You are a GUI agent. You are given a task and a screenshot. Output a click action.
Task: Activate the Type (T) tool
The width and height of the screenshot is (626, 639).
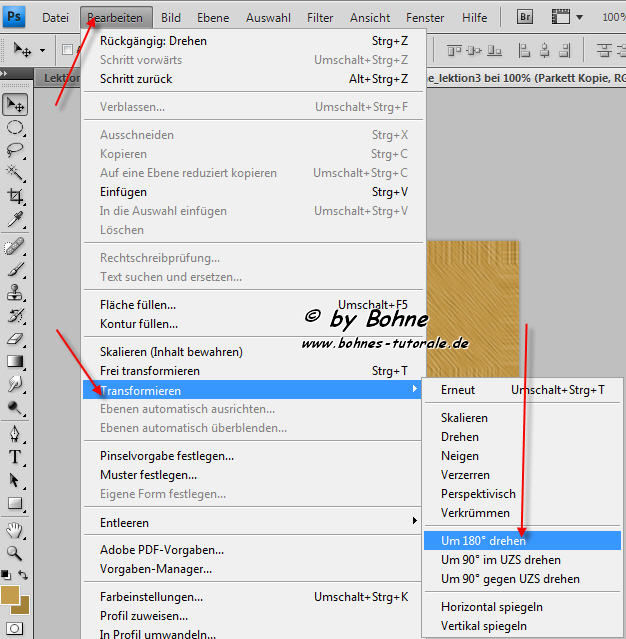coord(16,457)
